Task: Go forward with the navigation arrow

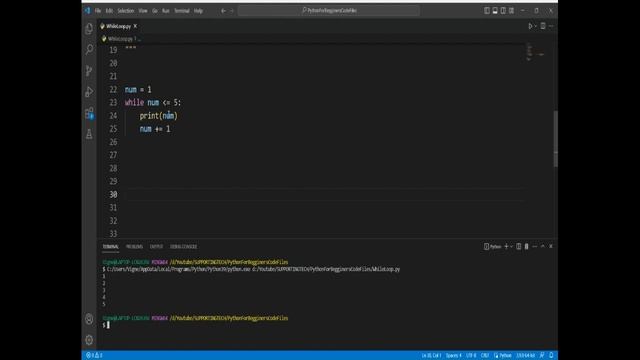Action: point(231,11)
